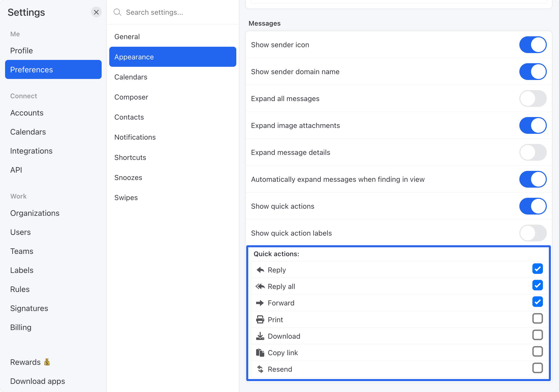Check the Print quick action checkbox

click(x=537, y=318)
